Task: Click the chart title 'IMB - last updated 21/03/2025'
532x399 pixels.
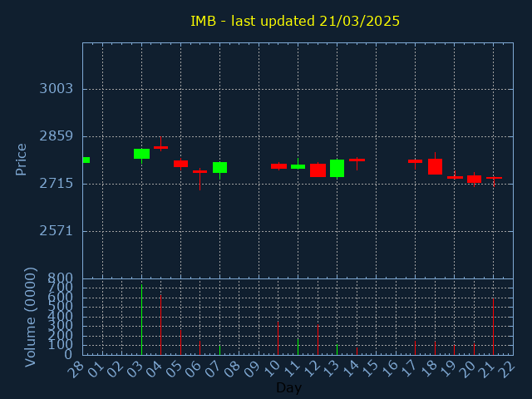Action: pos(295,21)
